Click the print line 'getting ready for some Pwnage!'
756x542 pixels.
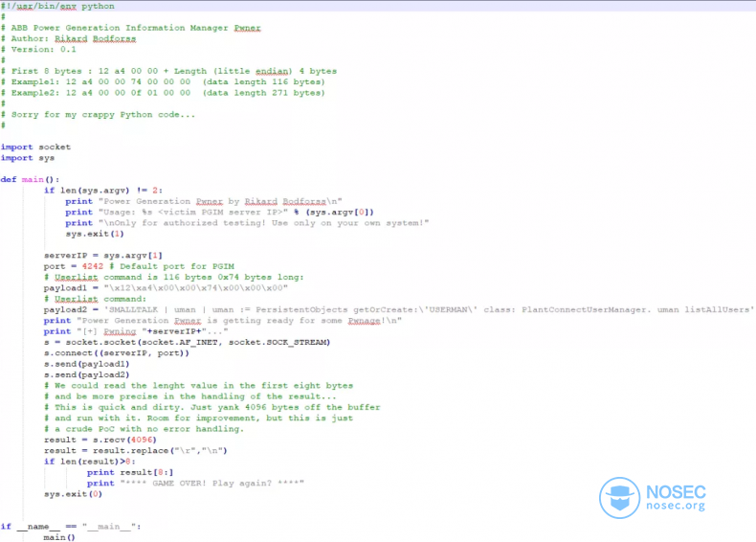223,321
